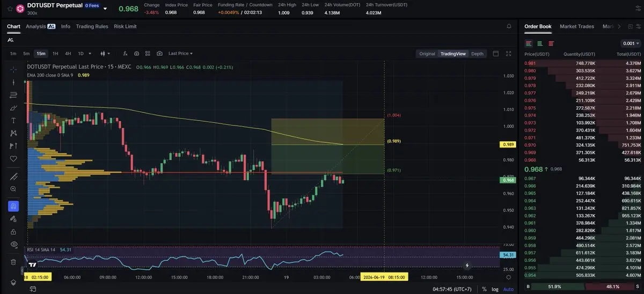The image size is (644, 294).
Task: Show bids only order book view
Action: coord(539,43)
